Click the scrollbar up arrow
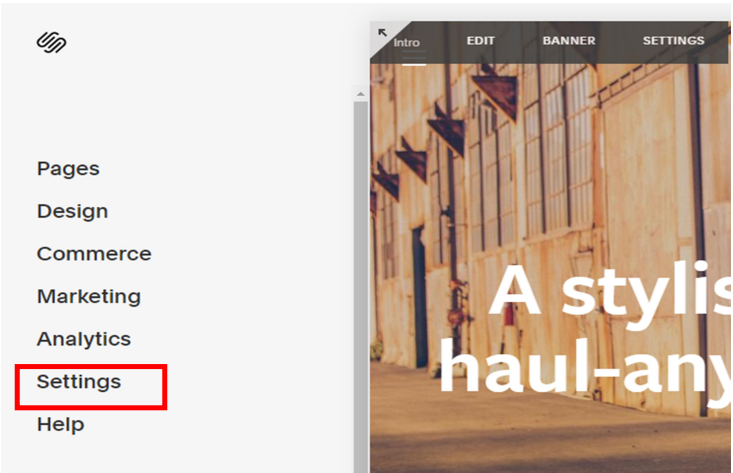Image resolution: width=733 pixels, height=473 pixels. coord(360,94)
